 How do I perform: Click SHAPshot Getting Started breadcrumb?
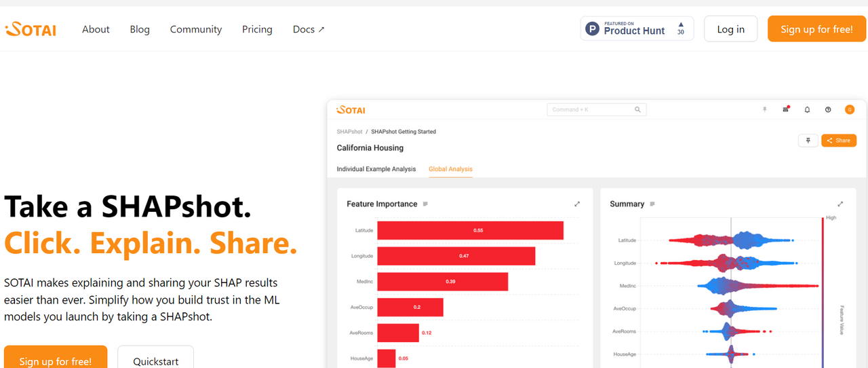tap(403, 132)
